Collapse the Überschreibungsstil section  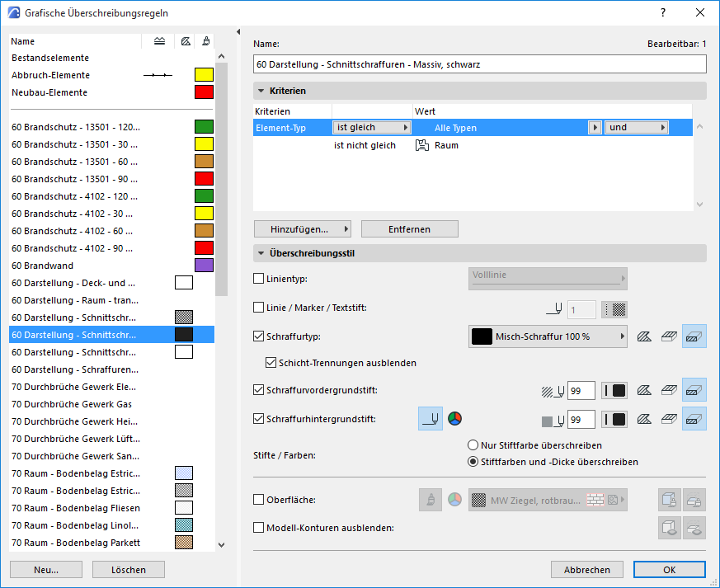261,253
